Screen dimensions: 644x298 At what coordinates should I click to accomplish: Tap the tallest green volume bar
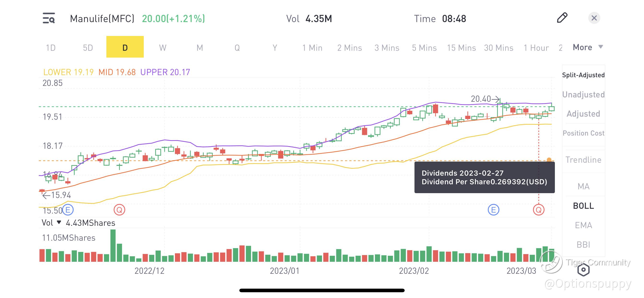pos(113,245)
